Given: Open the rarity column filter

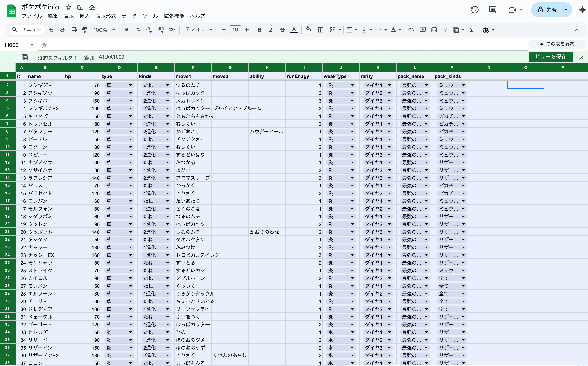Looking at the screenshot, I should [x=392, y=76].
